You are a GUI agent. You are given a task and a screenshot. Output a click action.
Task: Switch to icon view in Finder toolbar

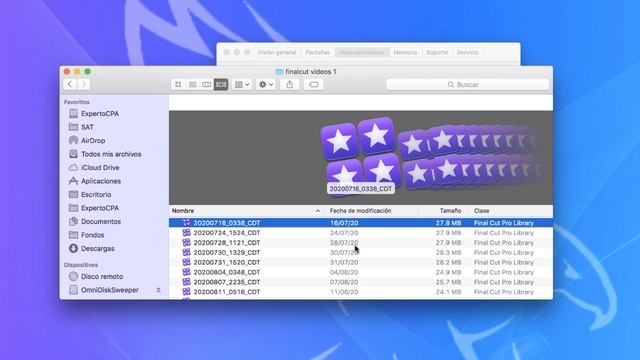point(178,84)
